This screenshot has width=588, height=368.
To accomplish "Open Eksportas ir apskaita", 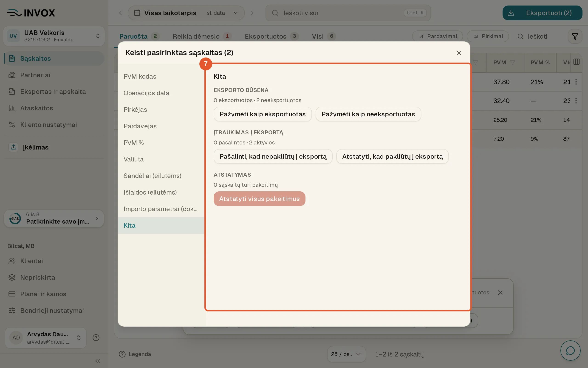I will [54, 92].
